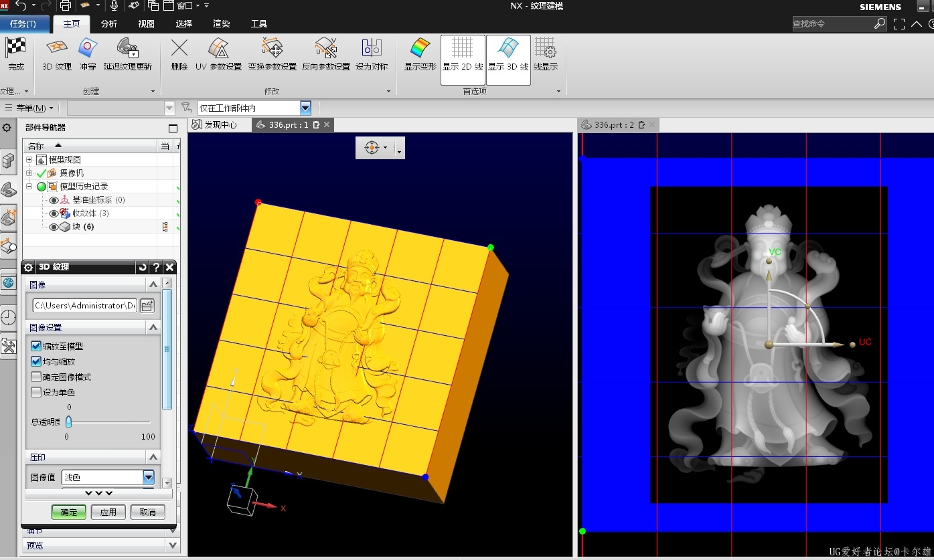Open 任务(T) menu
This screenshot has width=934, height=560.
[24, 23]
